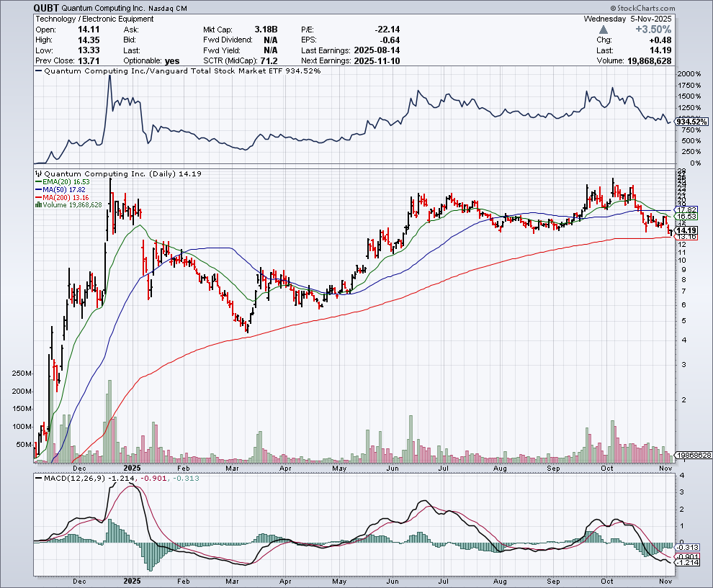Click the Chg value +0.48
713x588 pixels.
click(x=660, y=40)
